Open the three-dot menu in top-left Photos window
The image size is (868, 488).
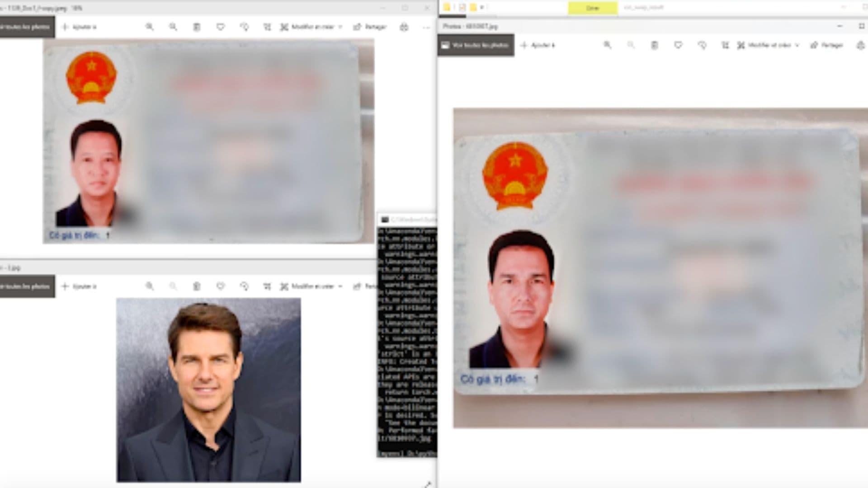(426, 27)
